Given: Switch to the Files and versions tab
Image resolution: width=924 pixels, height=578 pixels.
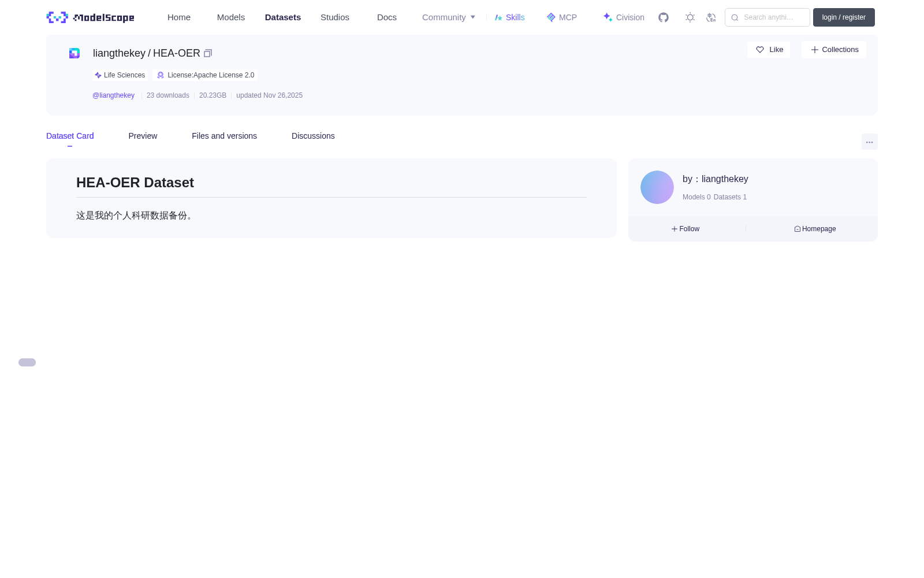Looking at the screenshot, I should coord(224,136).
